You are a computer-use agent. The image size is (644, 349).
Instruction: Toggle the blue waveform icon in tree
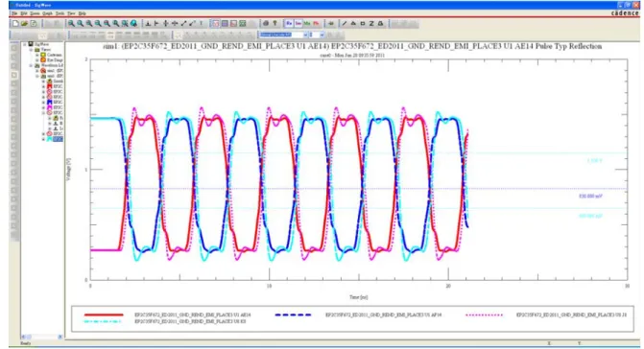[x=49, y=103]
